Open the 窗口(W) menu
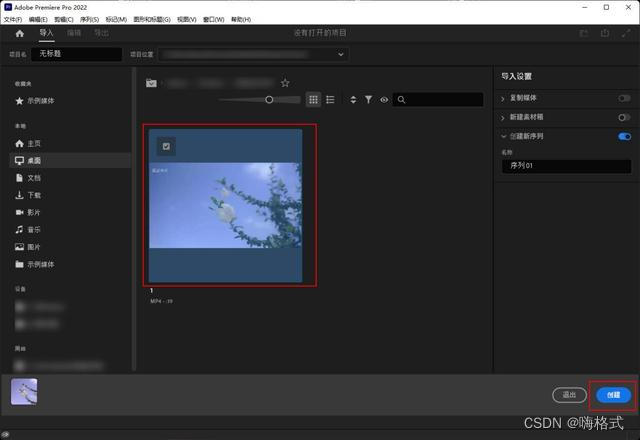The image size is (640, 440). (213, 19)
